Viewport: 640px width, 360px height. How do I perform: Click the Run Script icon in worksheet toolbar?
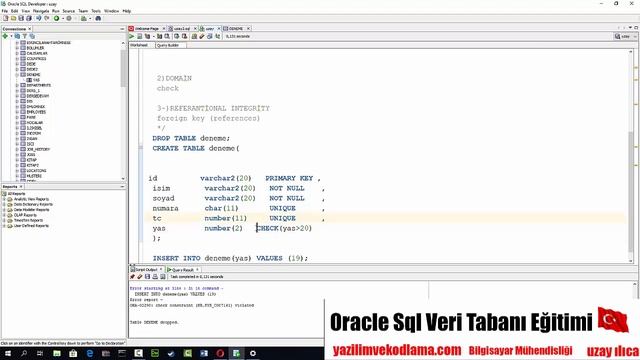pos(140,36)
